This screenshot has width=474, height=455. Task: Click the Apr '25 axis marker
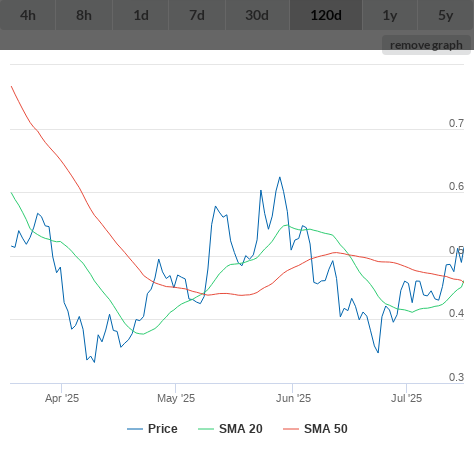[x=62, y=398]
